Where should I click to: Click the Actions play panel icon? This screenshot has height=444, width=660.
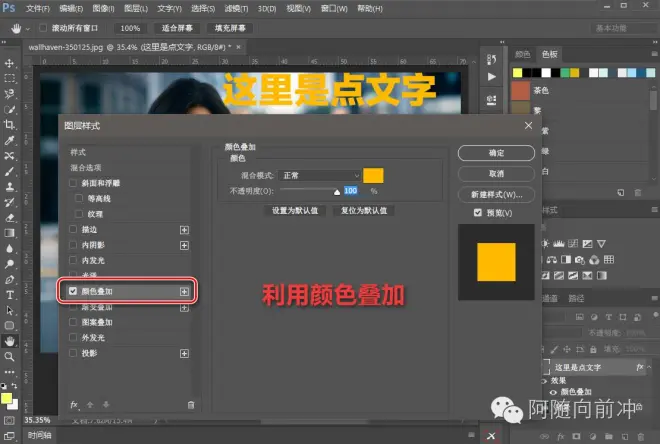[491, 77]
